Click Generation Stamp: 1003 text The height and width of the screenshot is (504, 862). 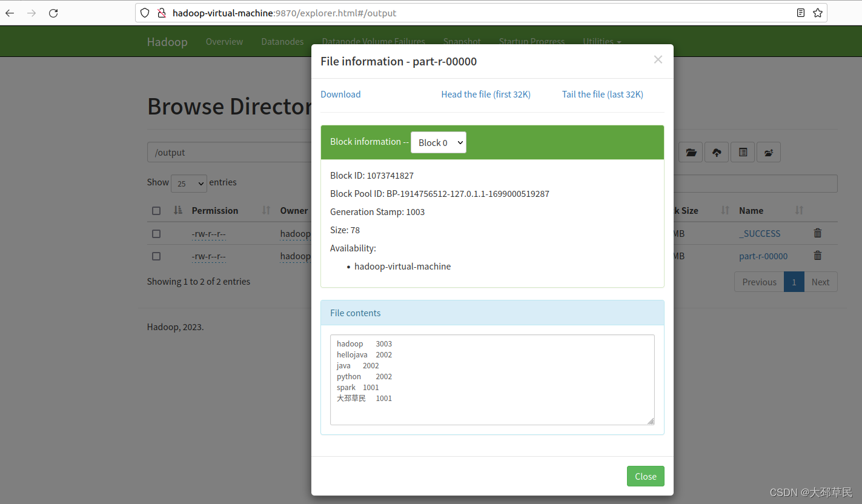pos(377,212)
